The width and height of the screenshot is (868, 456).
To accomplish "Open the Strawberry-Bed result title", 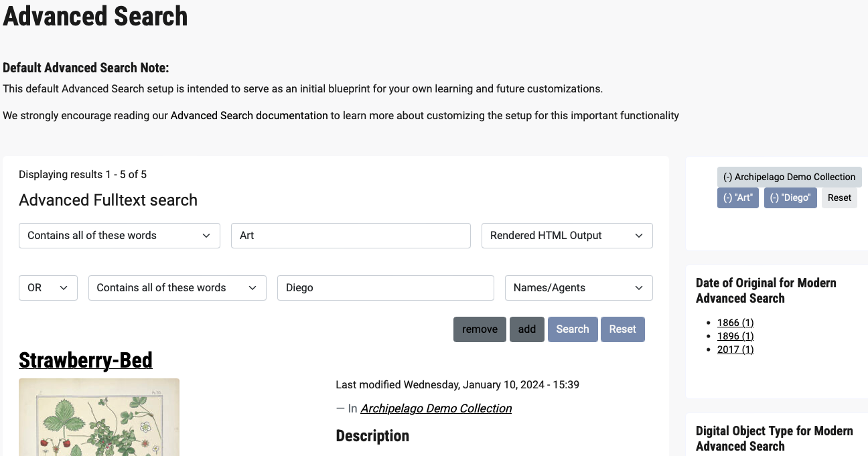I will (x=86, y=360).
